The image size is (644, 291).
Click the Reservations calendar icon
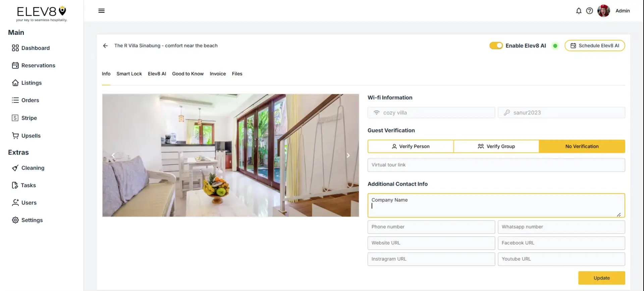(15, 65)
